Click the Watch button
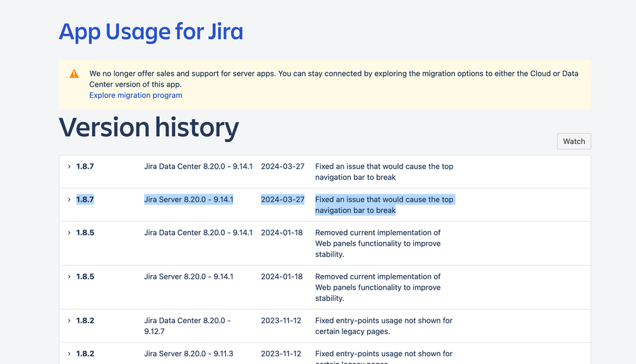This screenshot has height=364, width=636. tap(574, 141)
